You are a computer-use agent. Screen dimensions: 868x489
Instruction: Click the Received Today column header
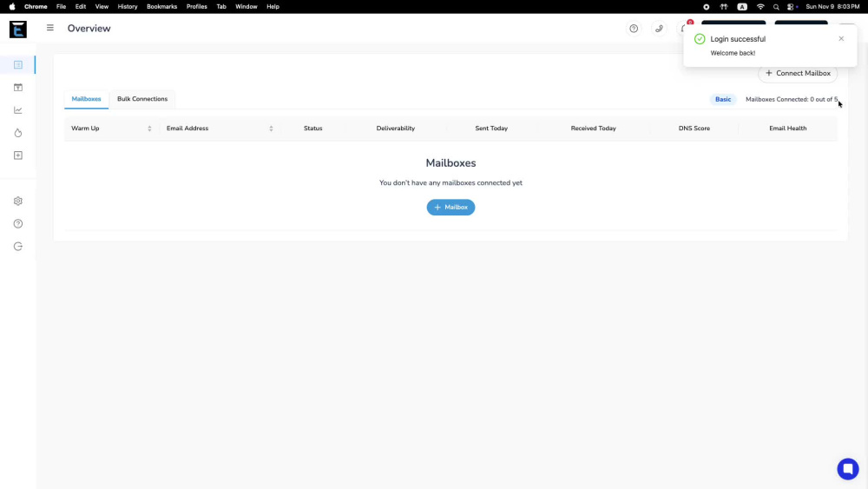tap(593, 129)
